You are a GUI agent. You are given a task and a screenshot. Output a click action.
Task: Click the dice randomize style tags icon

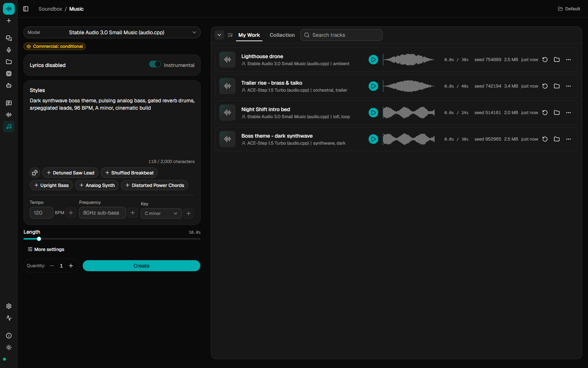click(35, 173)
